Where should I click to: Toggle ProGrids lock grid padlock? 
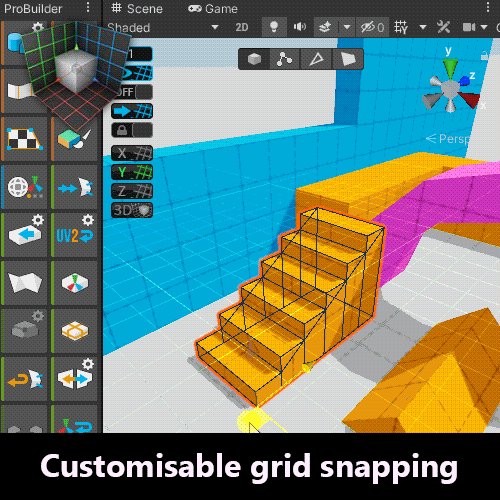pos(132,130)
